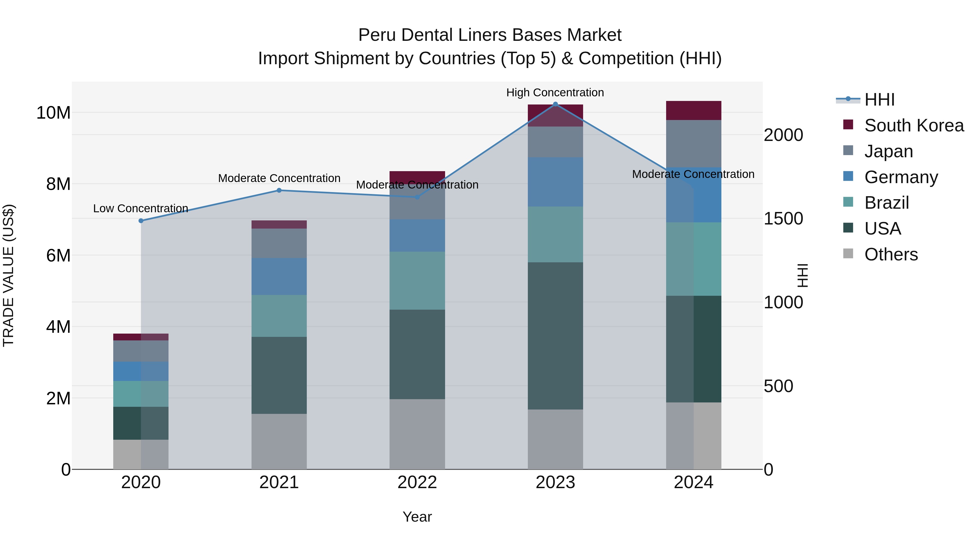
Task: Click the South Korea legend color swatch
Action: pyautogui.click(x=848, y=124)
